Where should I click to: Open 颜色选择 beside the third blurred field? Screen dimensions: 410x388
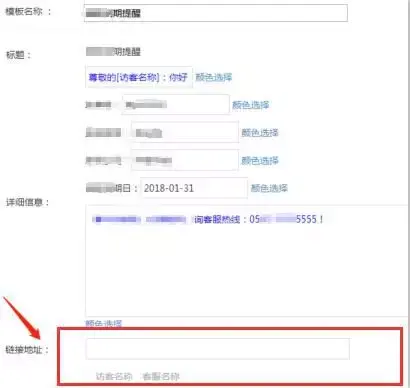260,161
